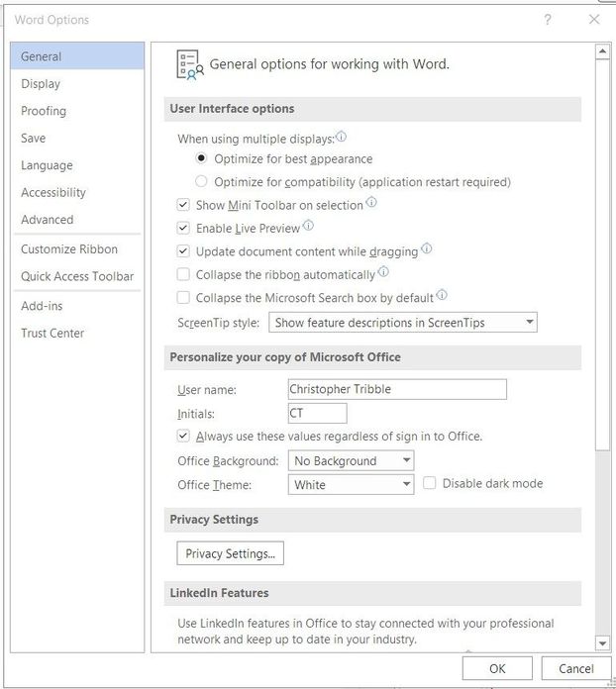
Task: Open the Office Theme dropdown
Action: (351, 485)
